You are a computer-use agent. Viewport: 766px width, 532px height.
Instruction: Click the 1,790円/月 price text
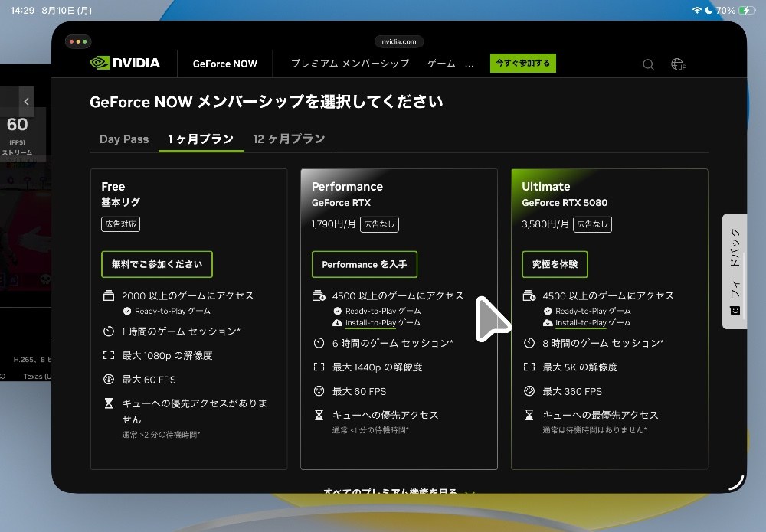click(x=334, y=224)
